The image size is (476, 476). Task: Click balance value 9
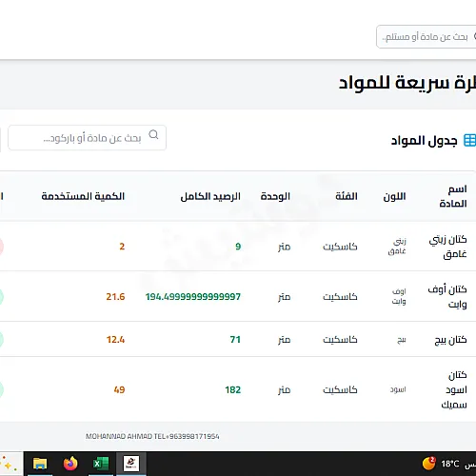coord(238,247)
